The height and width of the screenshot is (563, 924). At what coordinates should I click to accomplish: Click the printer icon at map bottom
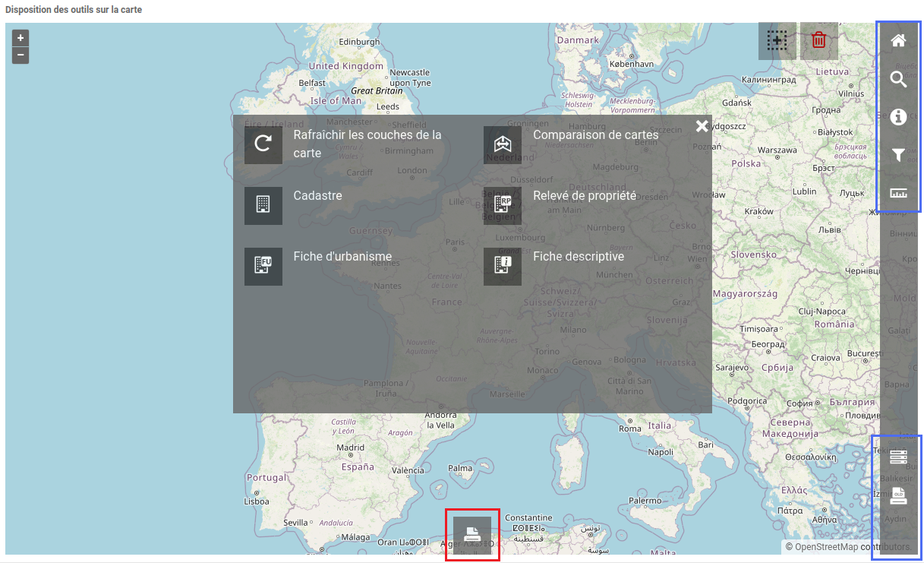[472, 535]
